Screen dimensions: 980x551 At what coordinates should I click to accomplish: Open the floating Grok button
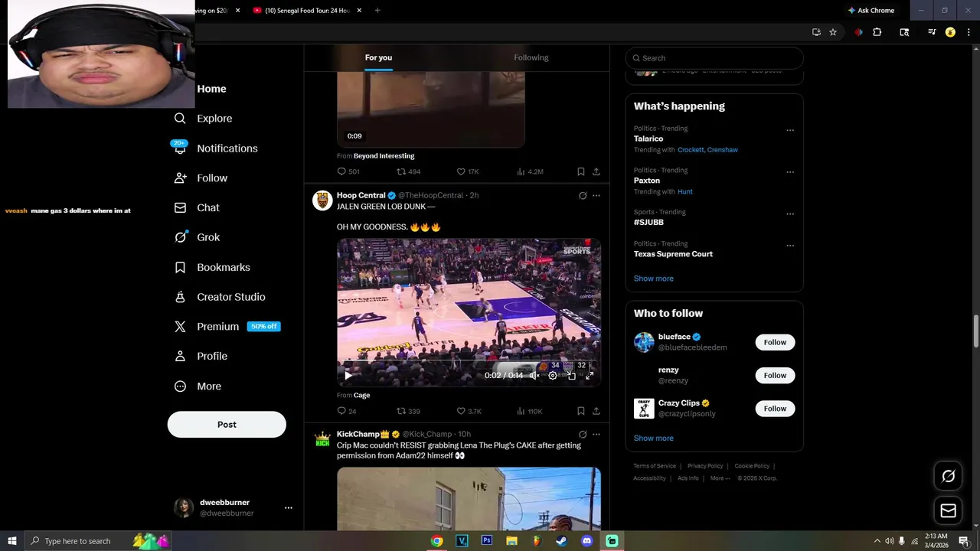click(948, 476)
